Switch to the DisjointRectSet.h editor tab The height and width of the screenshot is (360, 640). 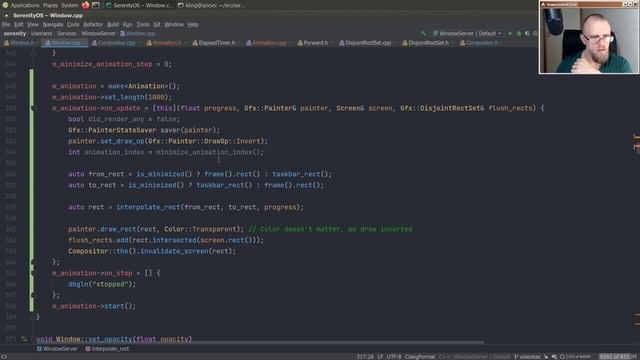coord(427,43)
